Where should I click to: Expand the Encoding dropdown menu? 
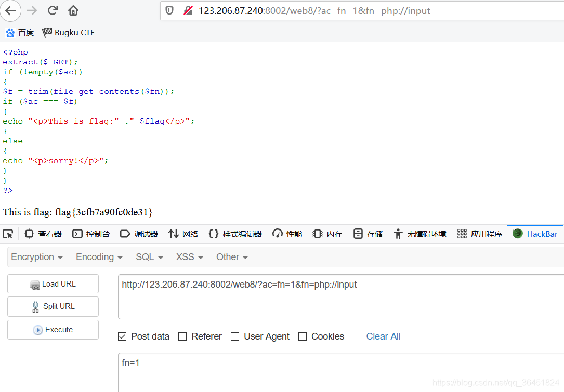point(99,257)
